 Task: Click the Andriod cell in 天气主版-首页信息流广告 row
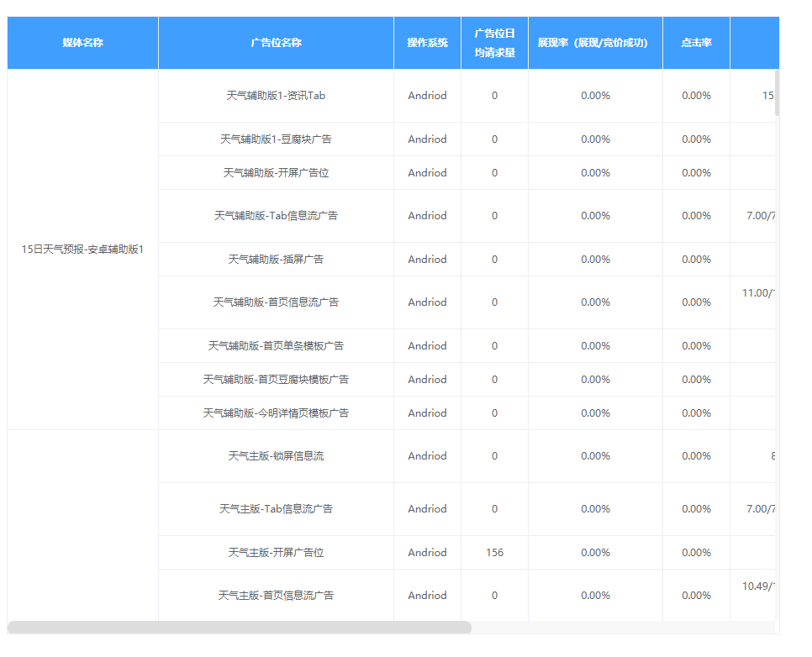coord(427,594)
